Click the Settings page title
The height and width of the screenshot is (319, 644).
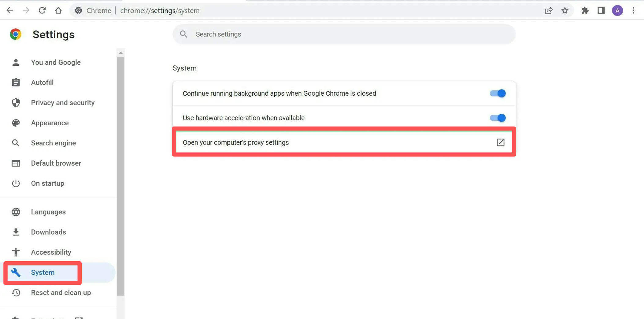pyautogui.click(x=54, y=35)
